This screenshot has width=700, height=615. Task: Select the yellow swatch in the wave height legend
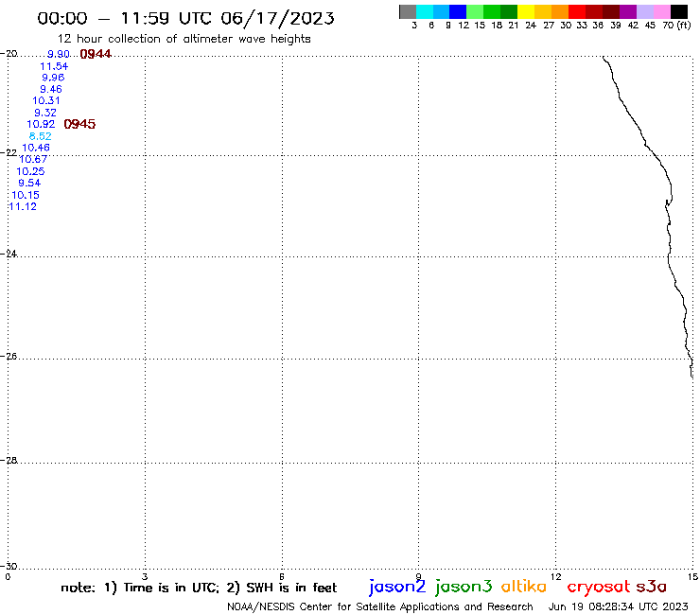[x=526, y=11]
